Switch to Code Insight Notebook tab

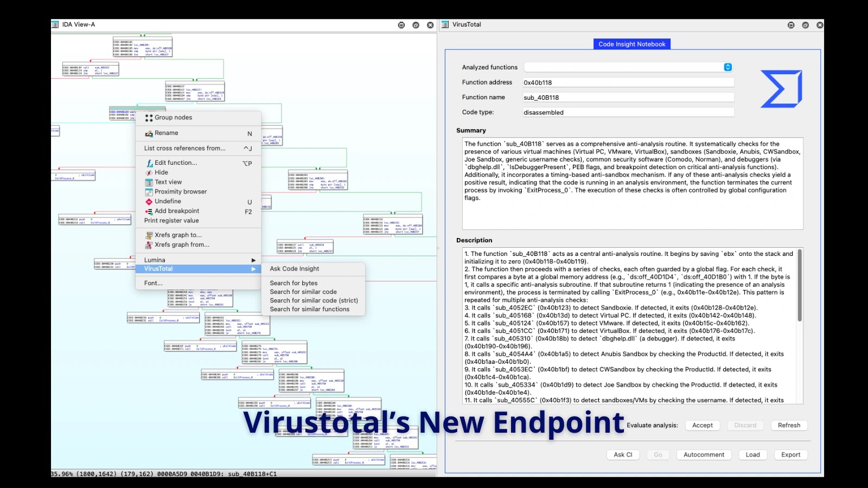pos(632,44)
